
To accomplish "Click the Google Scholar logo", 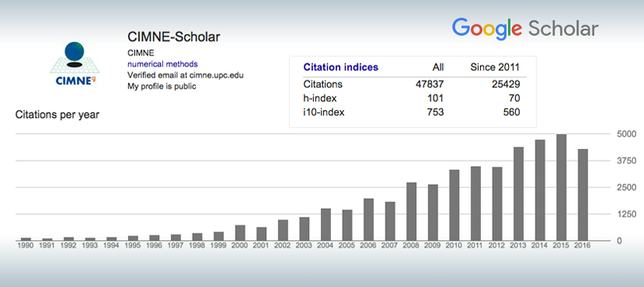I will tap(525, 30).
